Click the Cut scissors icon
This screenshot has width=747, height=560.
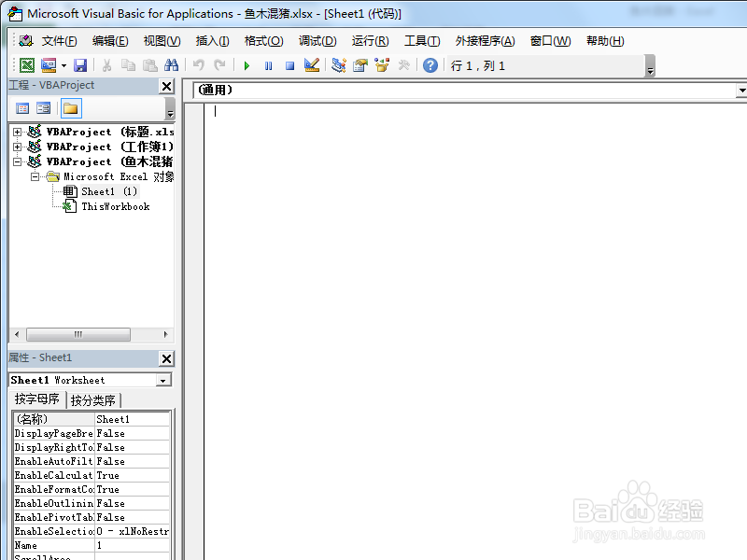tap(106, 64)
